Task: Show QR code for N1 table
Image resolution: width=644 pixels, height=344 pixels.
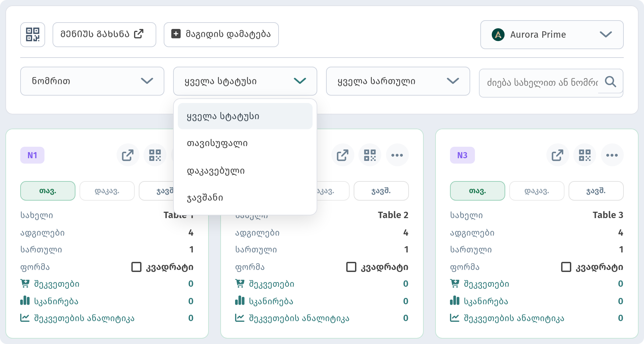Action: point(155,155)
